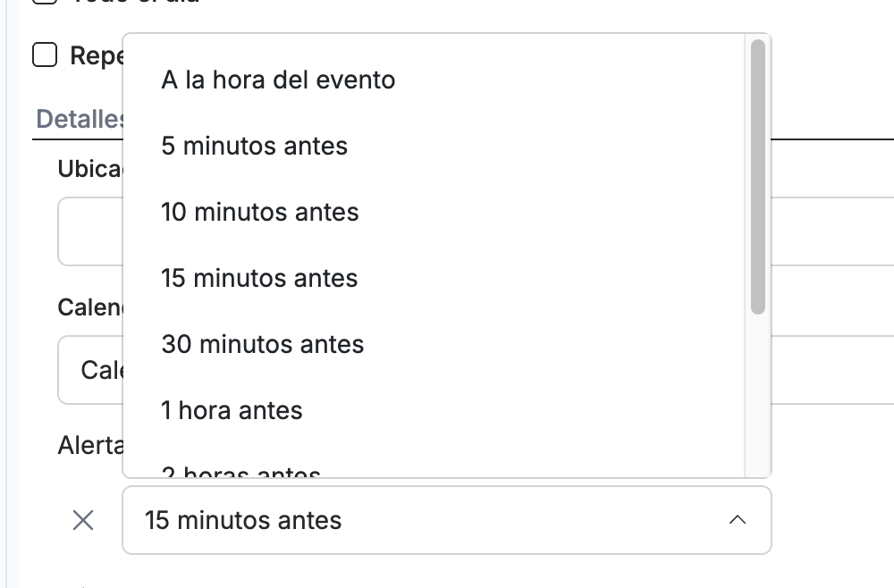The image size is (894, 588).
Task: Remove alert with the X icon
Action: (x=83, y=520)
